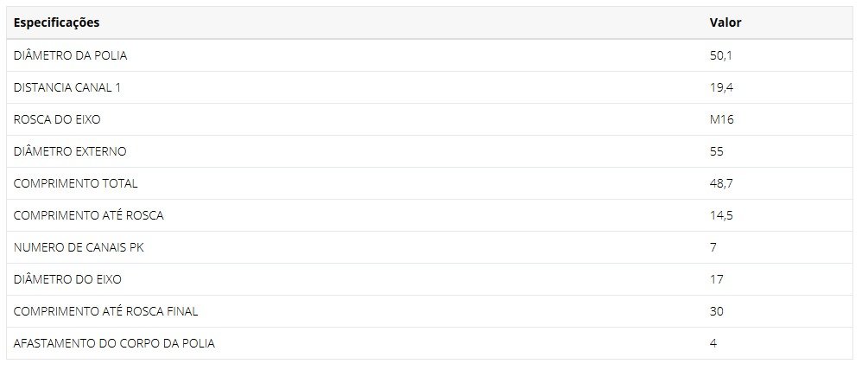Screen dimensions: 868x370
Task: Click the M16 thread value
Action: (x=722, y=119)
